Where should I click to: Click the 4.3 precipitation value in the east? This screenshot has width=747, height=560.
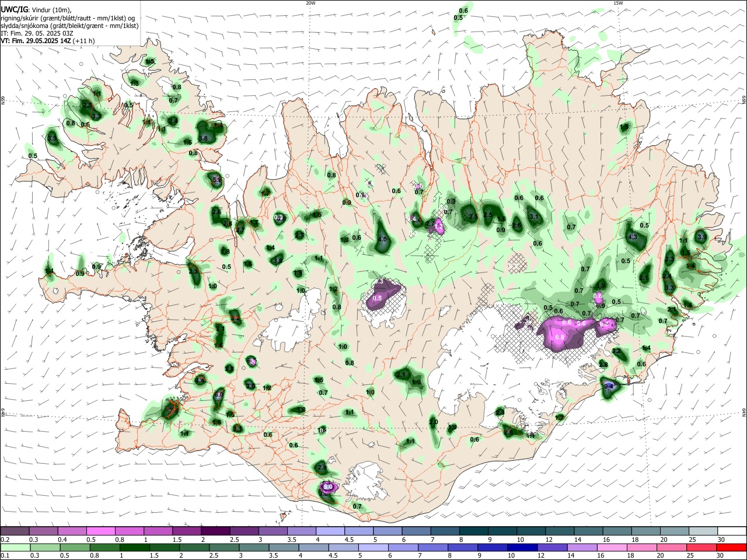point(633,237)
